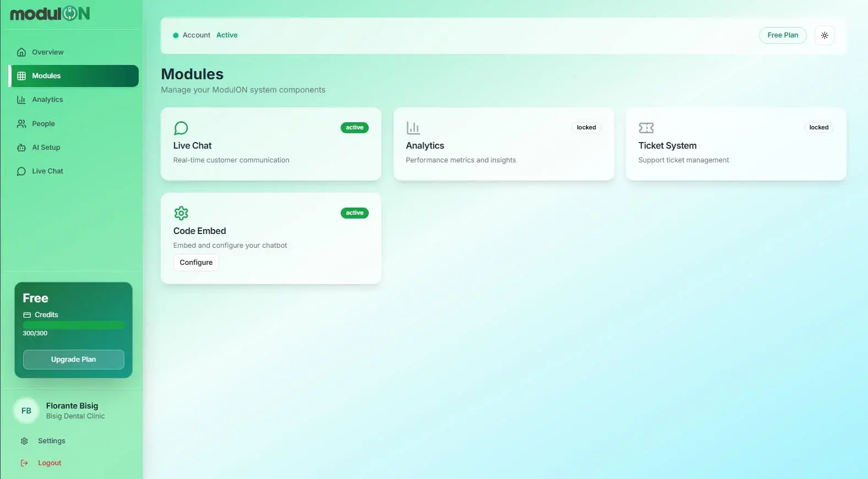Click the Free Plan button
Image resolution: width=868 pixels, height=479 pixels.
[x=783, y=35]
